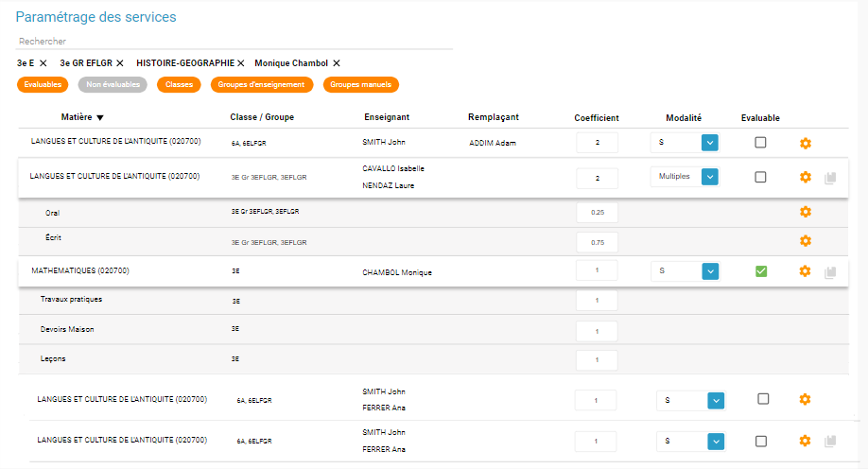Open gear settings for the Oral sub-service
868x469 pixels.
pos(806,212)
